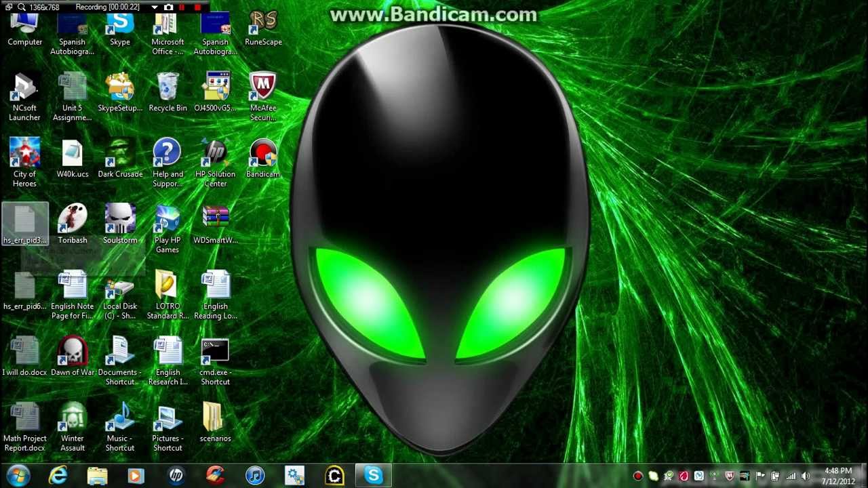Open the Music shortcut icon
The width and height of the screenshot is (868, 488).
pos(120,427)
